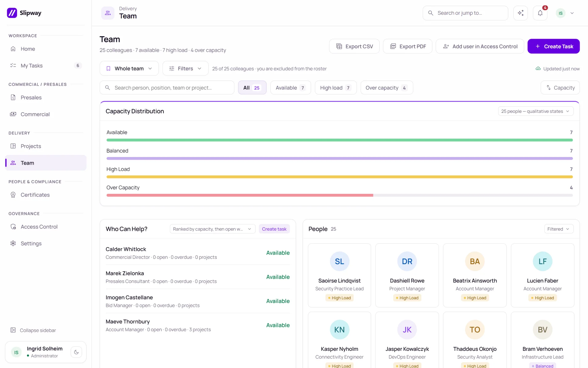The image size is (588, 368).
Task: Collapse the sidebar
Action: click(33, 330)
